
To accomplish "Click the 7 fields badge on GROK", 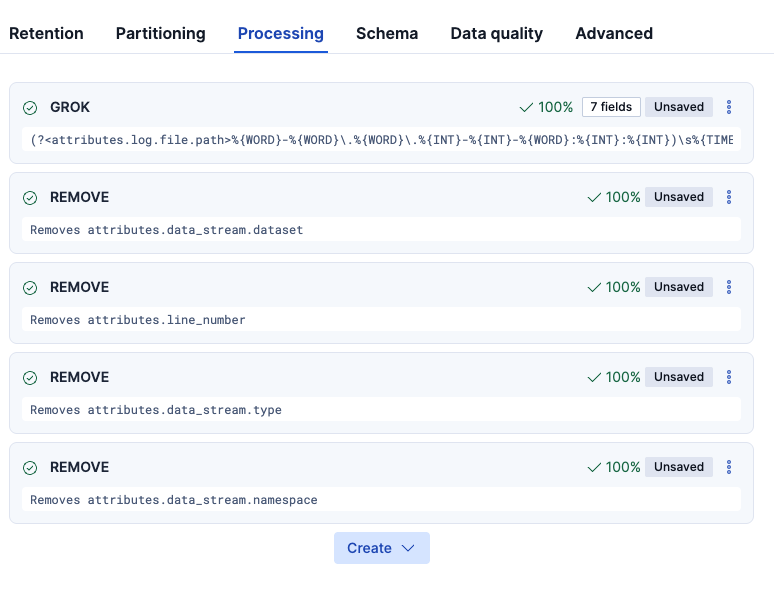I will (x=610, y=107).
